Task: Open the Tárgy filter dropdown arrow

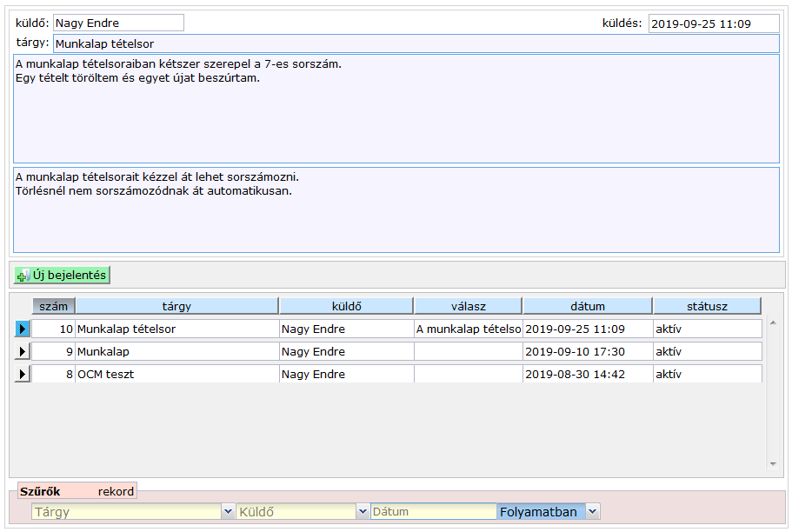Action: tap(228, 512)
